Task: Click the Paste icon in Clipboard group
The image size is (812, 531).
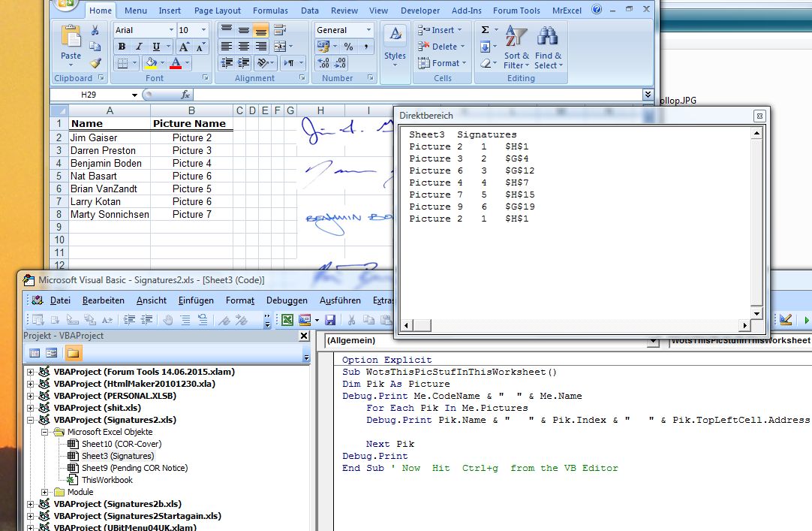Action: click(71, 36)
